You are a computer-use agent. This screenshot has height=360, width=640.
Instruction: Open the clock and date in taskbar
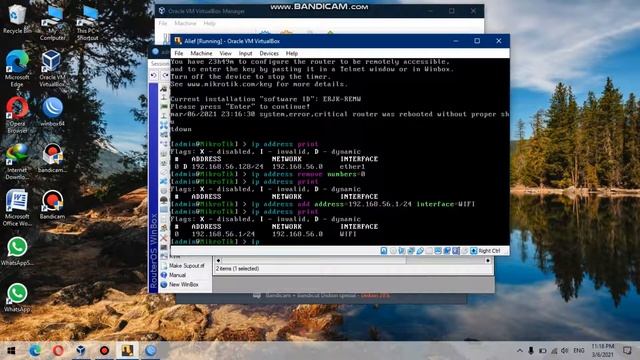[602, 351]
